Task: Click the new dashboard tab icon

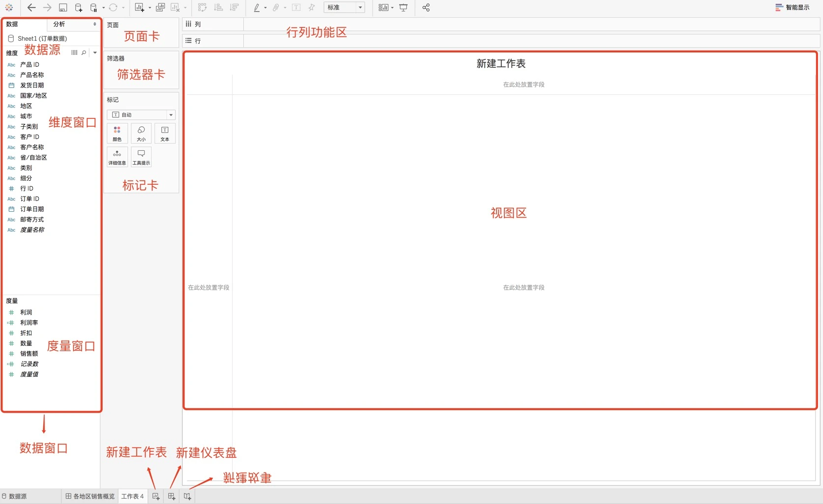Action: (x=172, y=497)
